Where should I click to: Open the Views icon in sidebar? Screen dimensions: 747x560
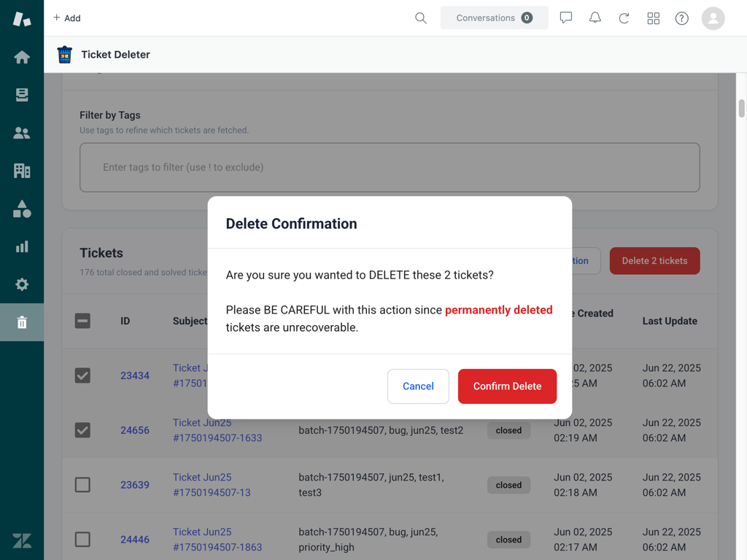[22, 95]
